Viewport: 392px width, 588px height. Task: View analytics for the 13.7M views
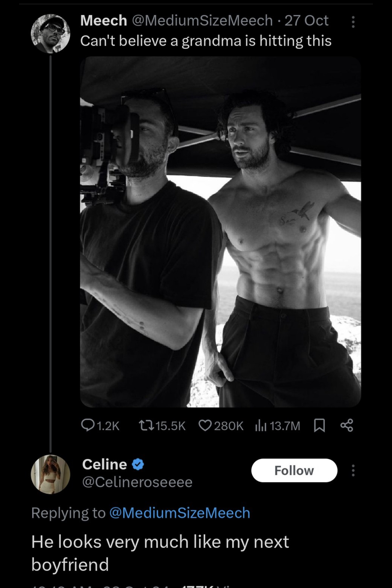click(261, 426)
